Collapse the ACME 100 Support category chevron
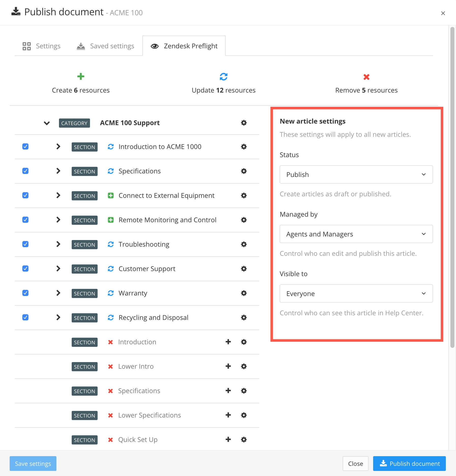This screenshot has width=456, height=476. [47, 123]
